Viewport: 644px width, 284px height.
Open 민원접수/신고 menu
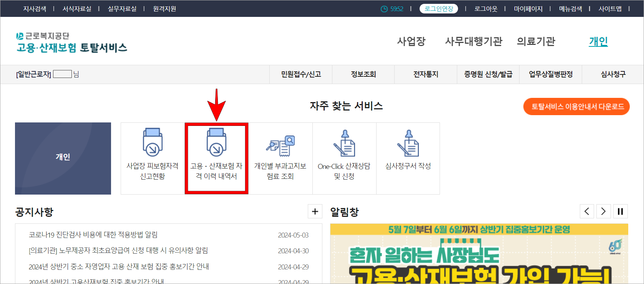pos(301,74)
